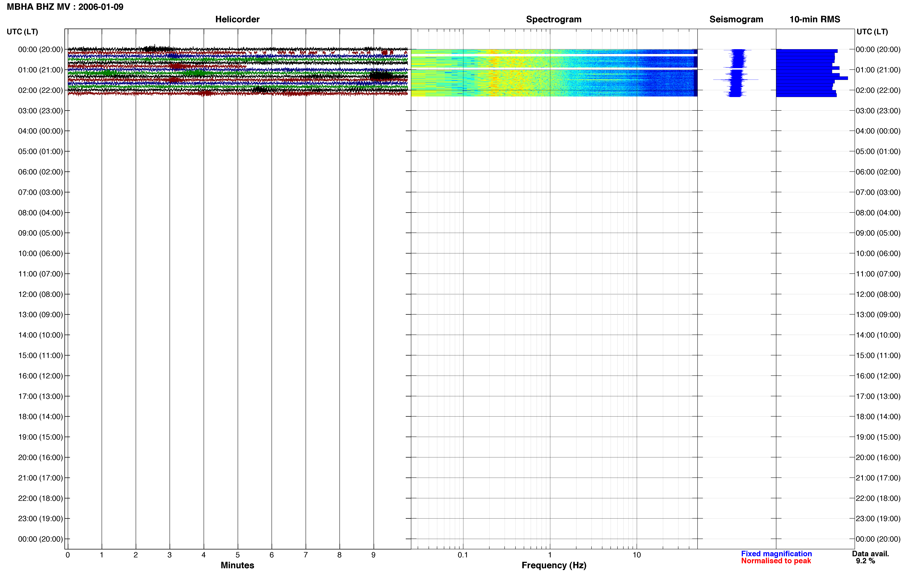Click '12:00 (08:00)' on the left time axis
This screenshot has width=924, height=578.
tap(41, 294)
